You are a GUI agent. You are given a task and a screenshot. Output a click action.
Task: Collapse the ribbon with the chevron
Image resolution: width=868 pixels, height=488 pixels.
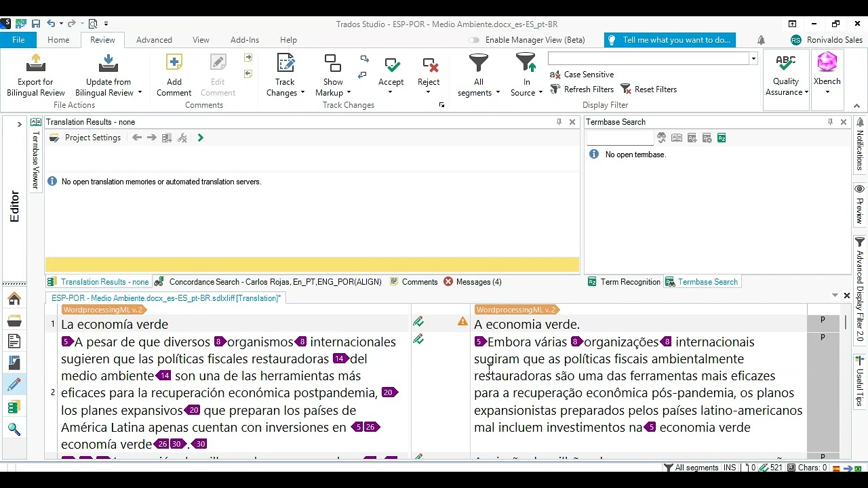pos(856,106)
